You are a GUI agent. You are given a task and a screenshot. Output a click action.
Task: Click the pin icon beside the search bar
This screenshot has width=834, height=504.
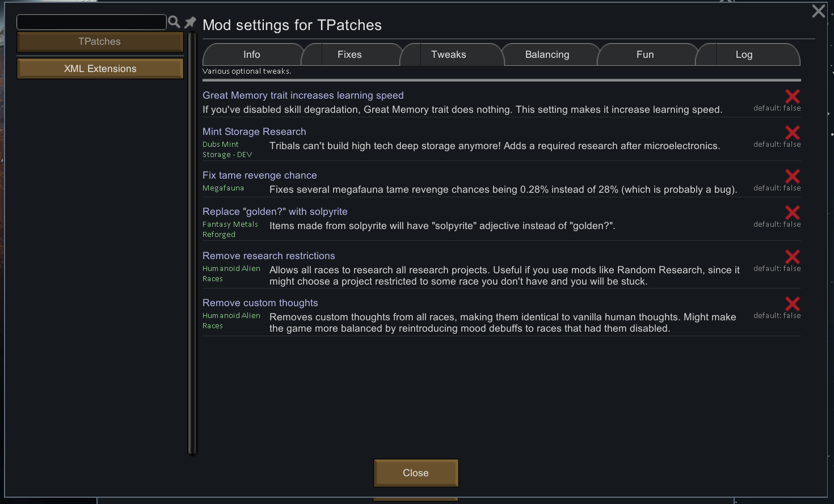coord(189,22)
